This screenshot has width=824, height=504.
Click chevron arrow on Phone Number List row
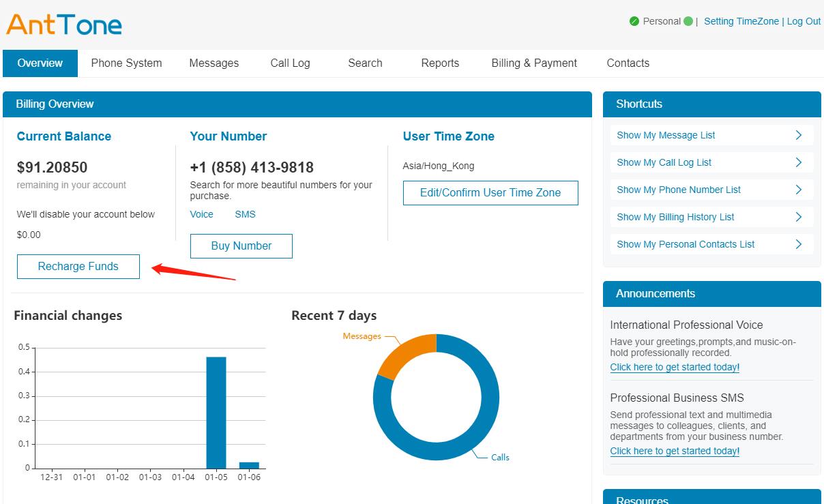tap(799, 190)
